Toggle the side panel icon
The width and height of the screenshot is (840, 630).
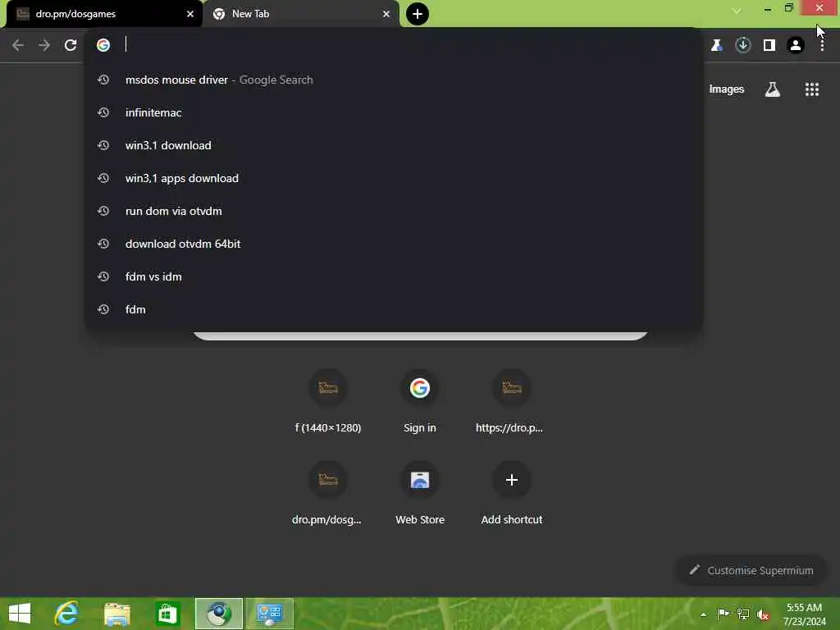click(769, 45)
